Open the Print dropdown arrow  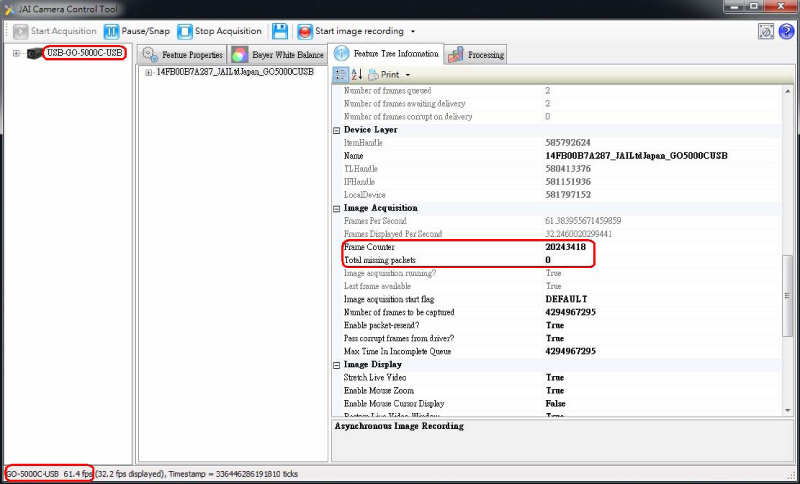(x=408, y=75)
